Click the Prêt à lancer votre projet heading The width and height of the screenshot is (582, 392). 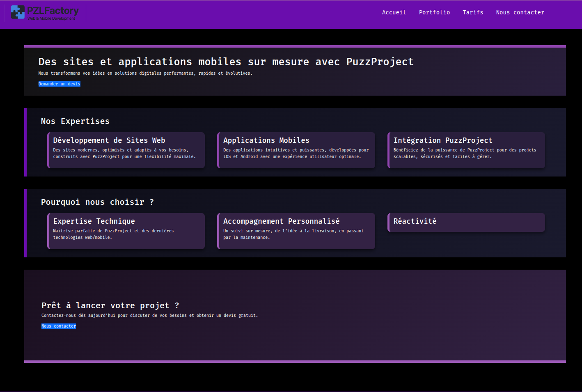click(x=110, y=305)
